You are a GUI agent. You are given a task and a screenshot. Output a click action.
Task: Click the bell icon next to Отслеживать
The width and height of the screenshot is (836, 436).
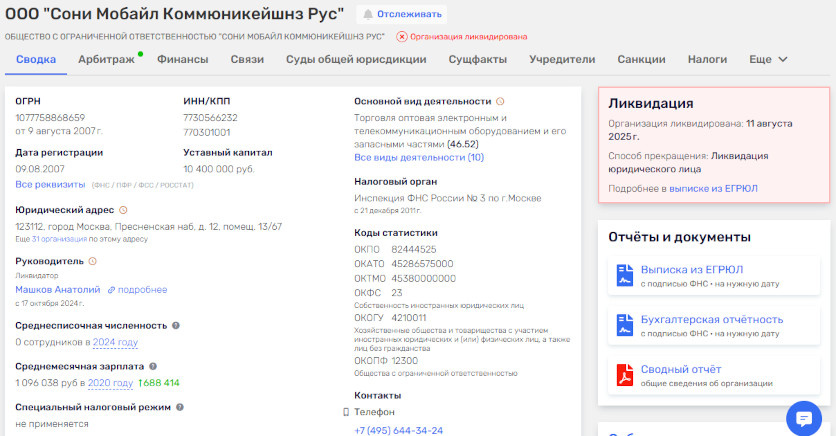coord(368,14)
